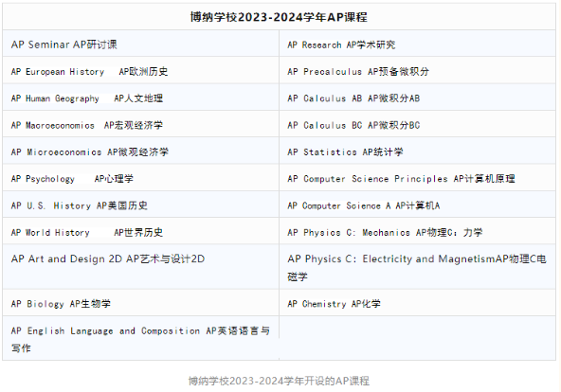Select the AP Research AP学术研究 cell
The image size is (561, 392).
(418, 44)
